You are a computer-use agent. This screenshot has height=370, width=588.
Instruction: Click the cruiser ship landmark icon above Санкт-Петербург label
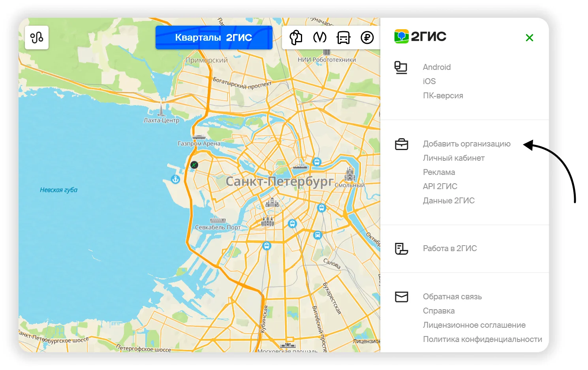pos(300,166)
